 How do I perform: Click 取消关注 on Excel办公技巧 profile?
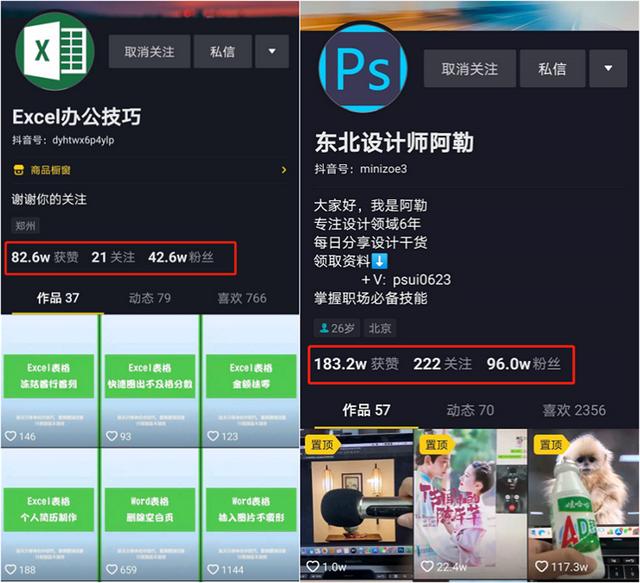tap(149, 51)
